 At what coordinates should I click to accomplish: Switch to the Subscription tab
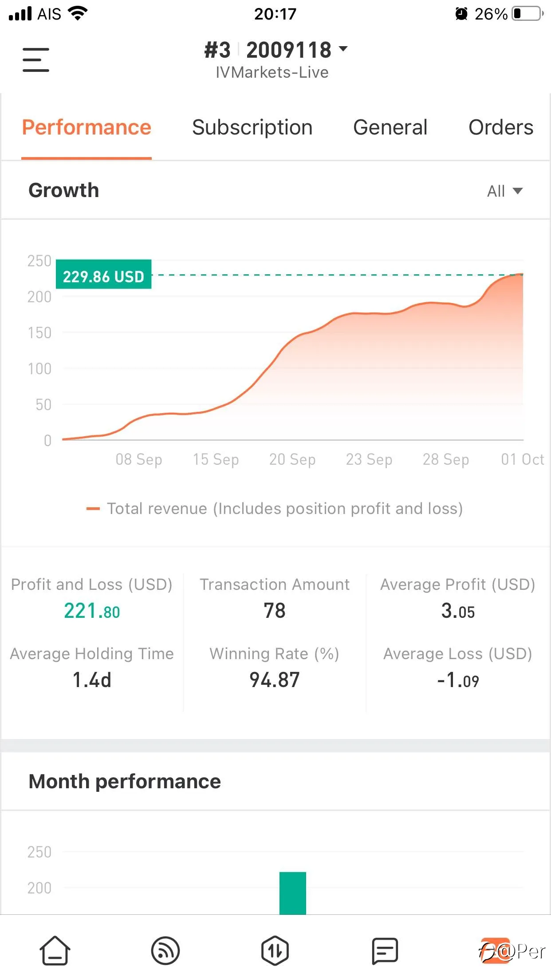tap(252, 127)
